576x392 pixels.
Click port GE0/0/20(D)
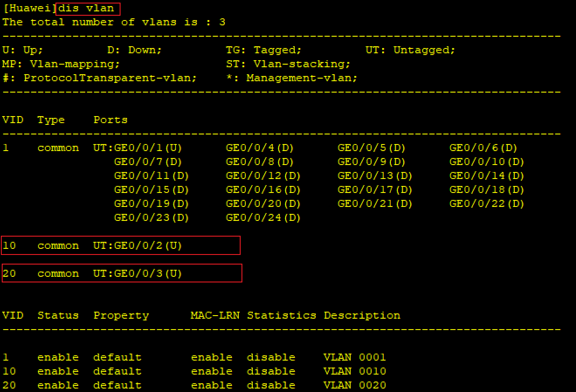click(263, 204)
